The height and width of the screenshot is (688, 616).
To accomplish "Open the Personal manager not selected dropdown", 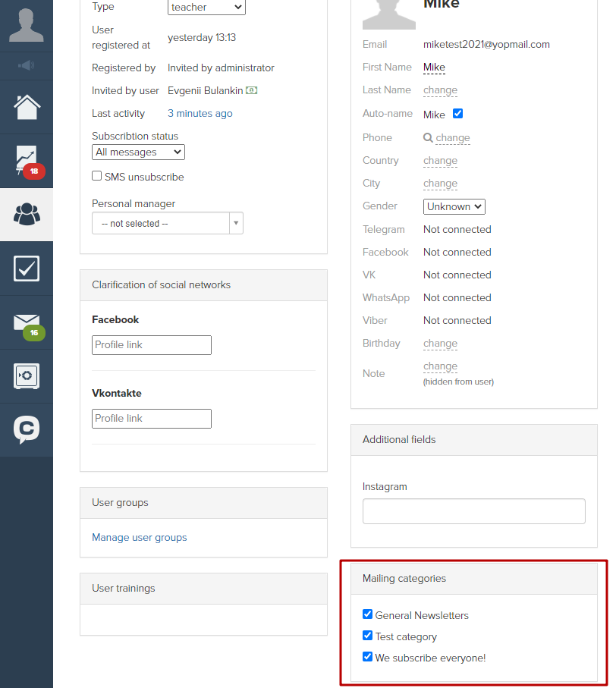I will click(167, 223).
